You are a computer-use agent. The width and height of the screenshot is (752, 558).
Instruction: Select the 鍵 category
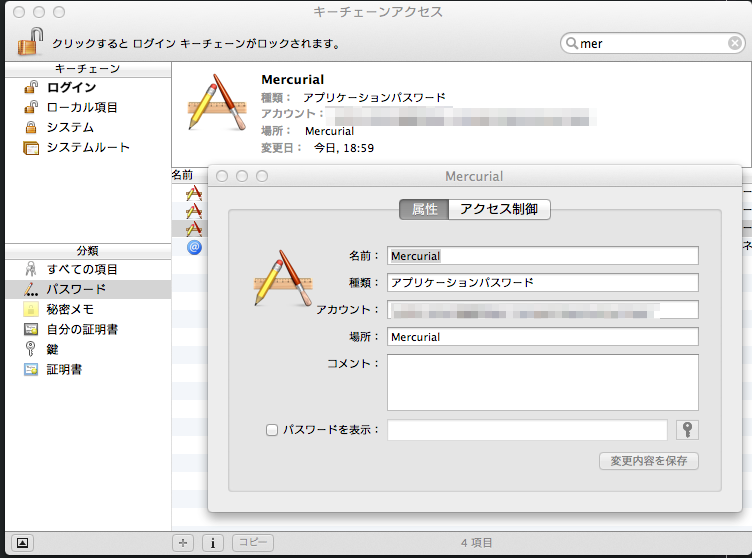tap(88, 349)
